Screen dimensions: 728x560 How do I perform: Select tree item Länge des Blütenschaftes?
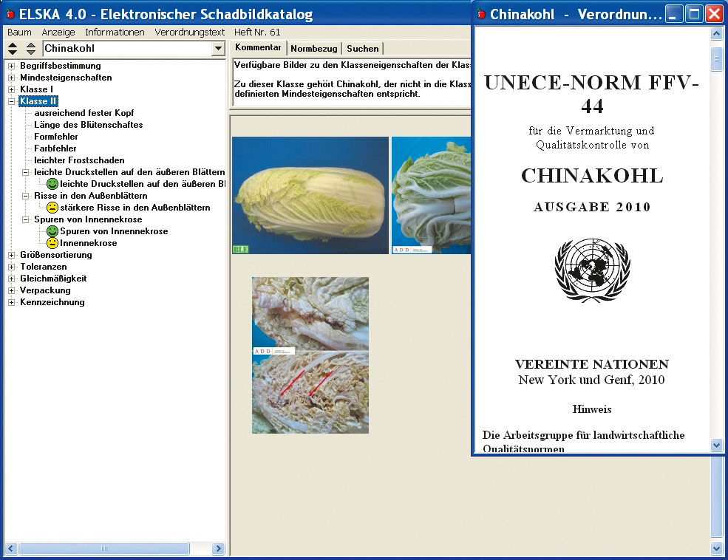[88, 125]
